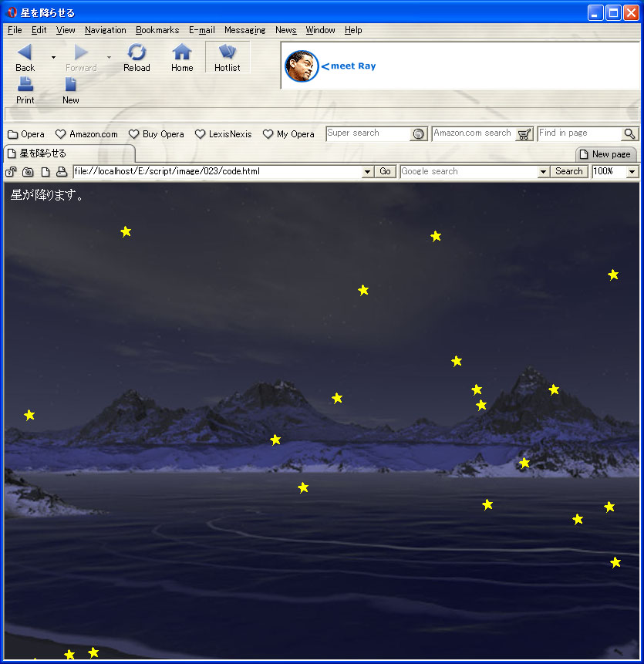
Task: Focus the Super search field
Action: [368, 133]
